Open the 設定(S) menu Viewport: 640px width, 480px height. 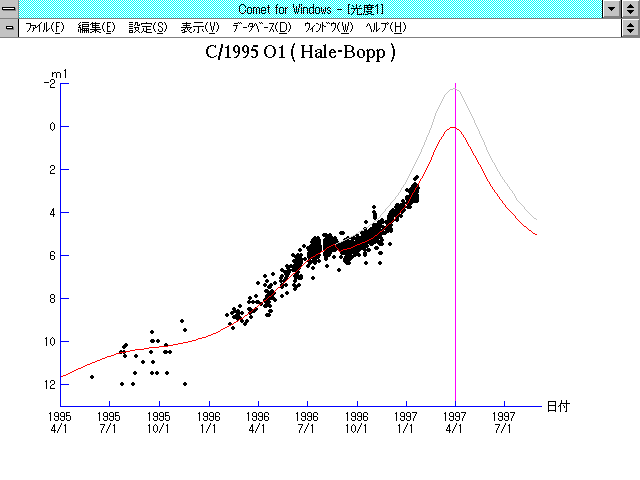(x=148, y=27)
